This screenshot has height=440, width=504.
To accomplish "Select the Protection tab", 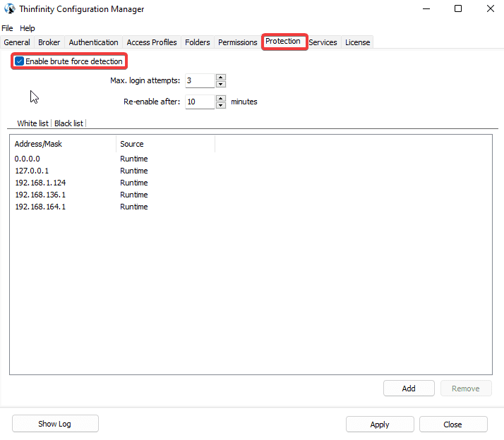I will 283,42.
